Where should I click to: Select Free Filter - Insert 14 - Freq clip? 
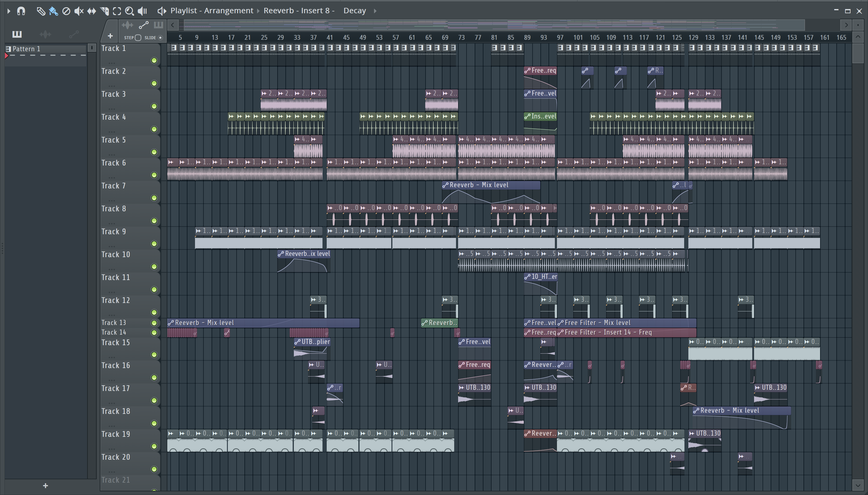[627, 333]
